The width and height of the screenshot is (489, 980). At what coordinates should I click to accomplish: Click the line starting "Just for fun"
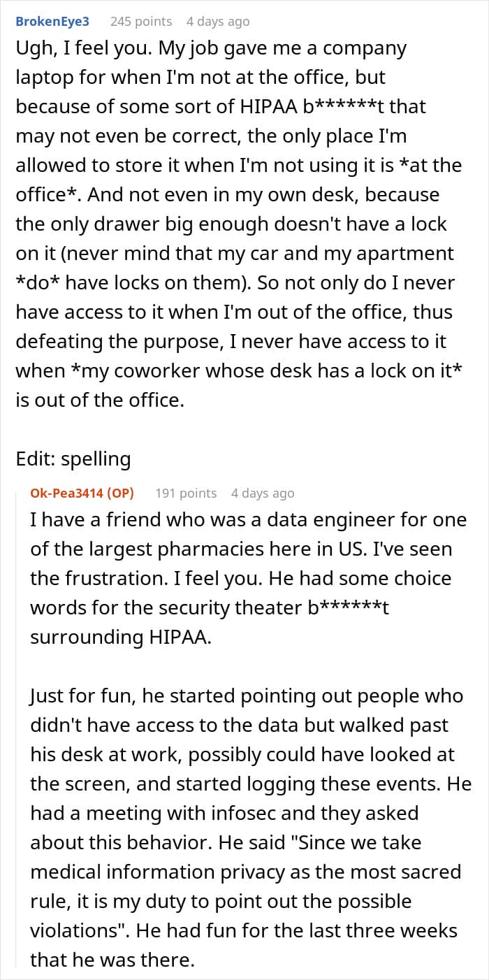tap(247, 696)
